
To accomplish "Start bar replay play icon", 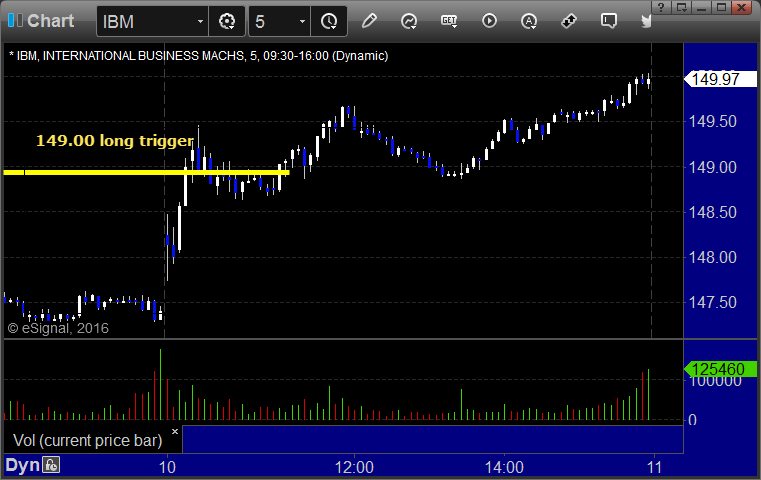I will [489, 21].
